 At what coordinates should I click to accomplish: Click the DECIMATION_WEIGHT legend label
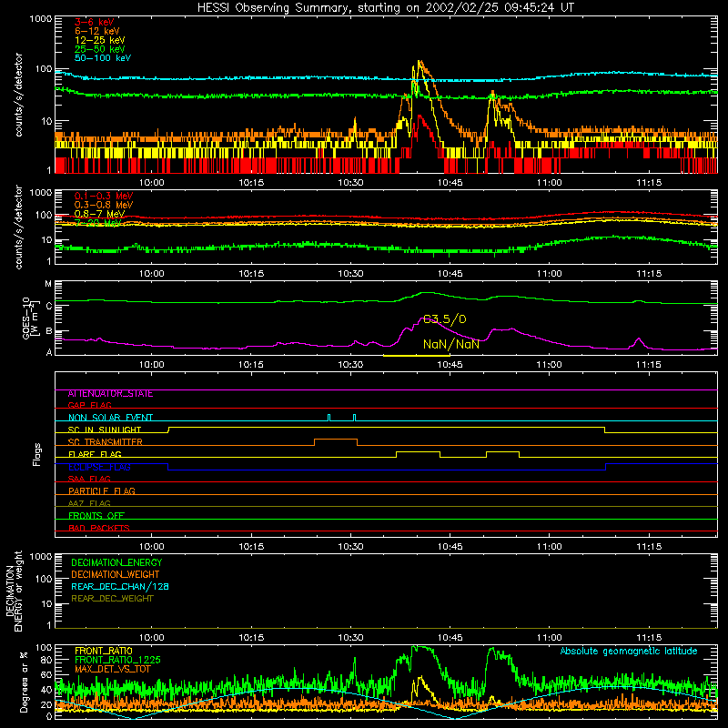116,574
